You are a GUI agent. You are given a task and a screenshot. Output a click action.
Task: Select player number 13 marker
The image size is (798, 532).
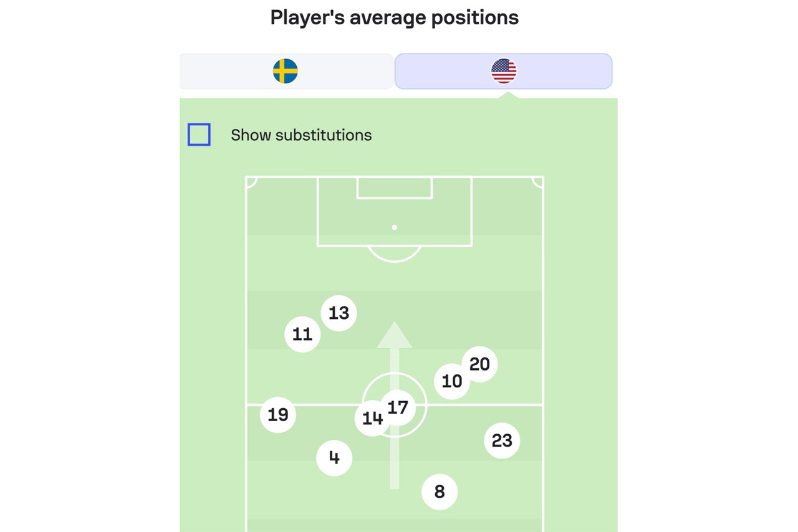pyautogui.click(x=339, y=313)
